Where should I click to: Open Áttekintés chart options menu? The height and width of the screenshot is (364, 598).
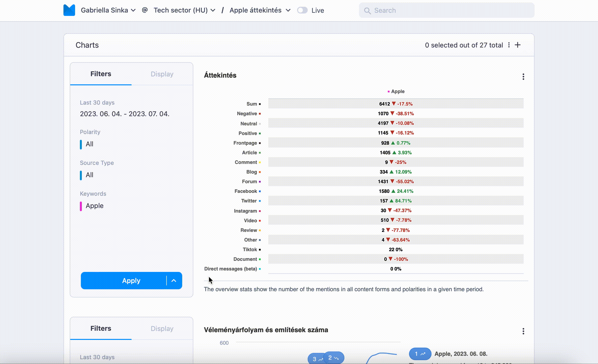coord(523,77)
